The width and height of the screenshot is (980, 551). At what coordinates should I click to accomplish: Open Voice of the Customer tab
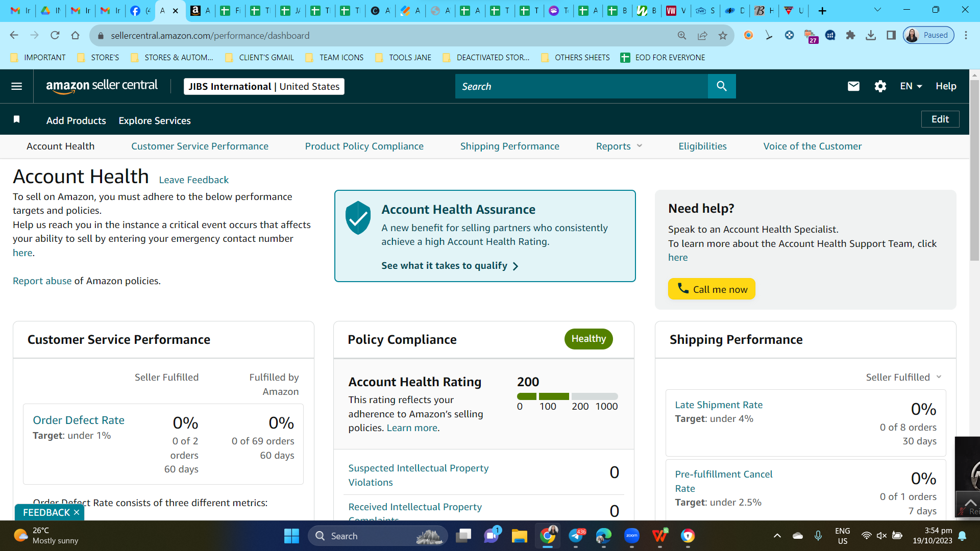click(813, 146)
